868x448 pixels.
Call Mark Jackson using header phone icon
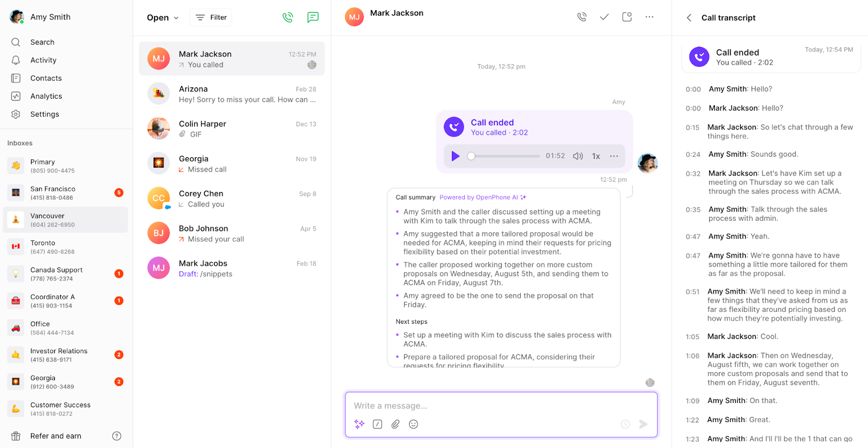[x=582, y=17]
